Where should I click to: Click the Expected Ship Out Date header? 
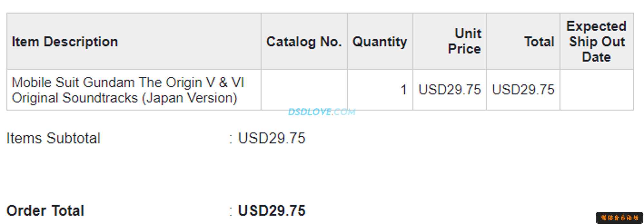pos(597,41)
